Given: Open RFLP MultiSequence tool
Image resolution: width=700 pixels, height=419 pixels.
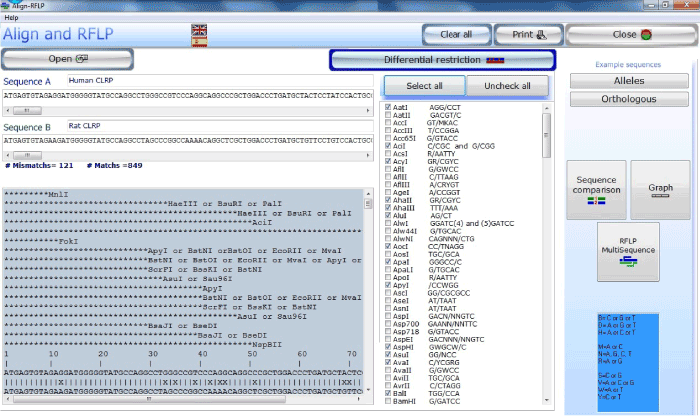Looking at the screenshot, I should [x=628, y=252].
